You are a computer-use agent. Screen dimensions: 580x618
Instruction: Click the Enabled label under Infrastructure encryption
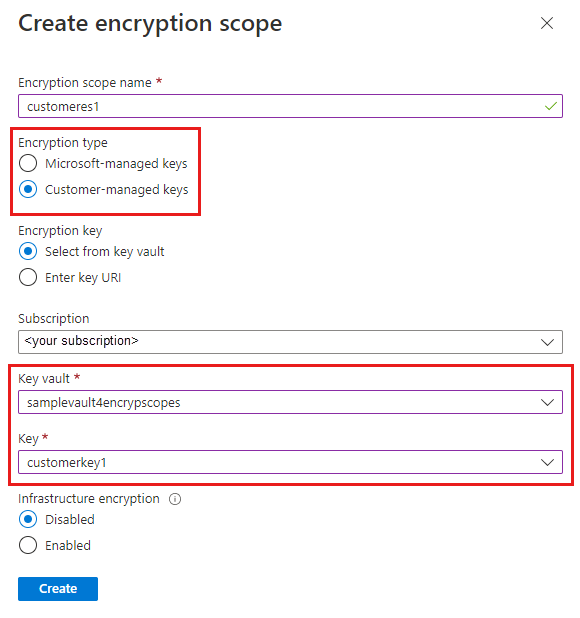(68, 545)
